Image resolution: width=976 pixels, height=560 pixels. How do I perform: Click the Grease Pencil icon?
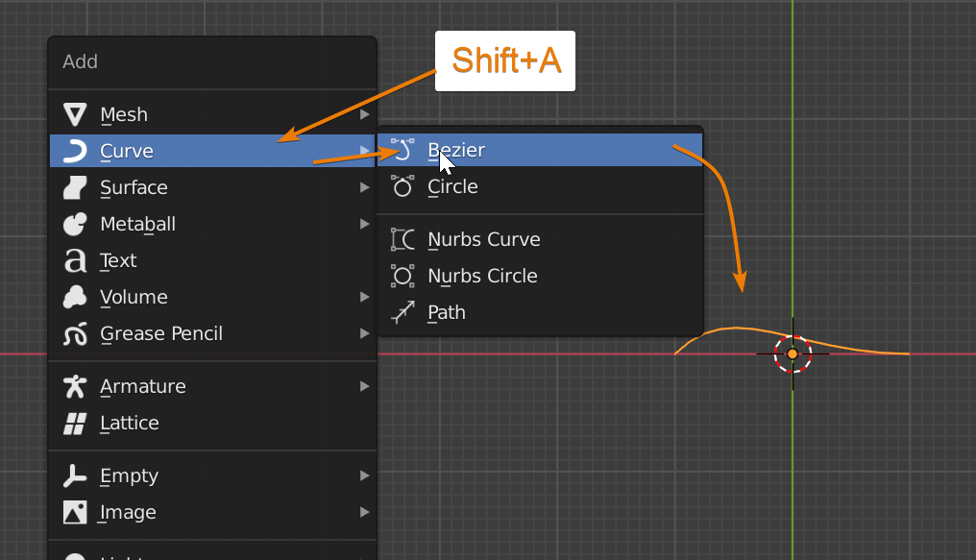(x=74, y=334)
